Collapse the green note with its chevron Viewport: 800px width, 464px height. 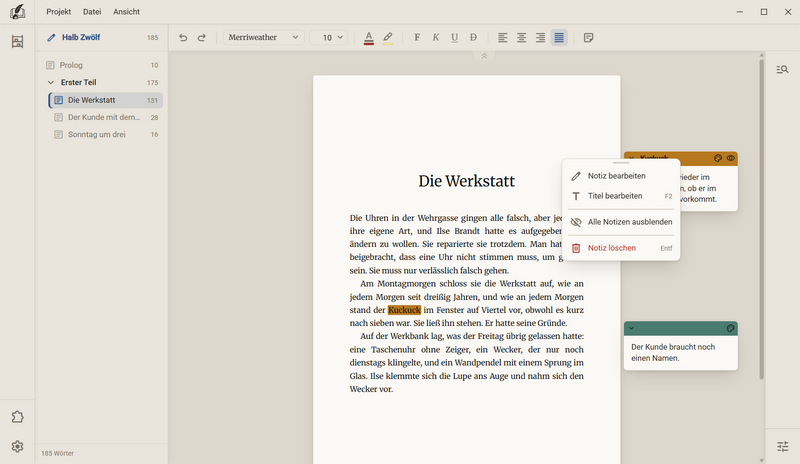632,328
